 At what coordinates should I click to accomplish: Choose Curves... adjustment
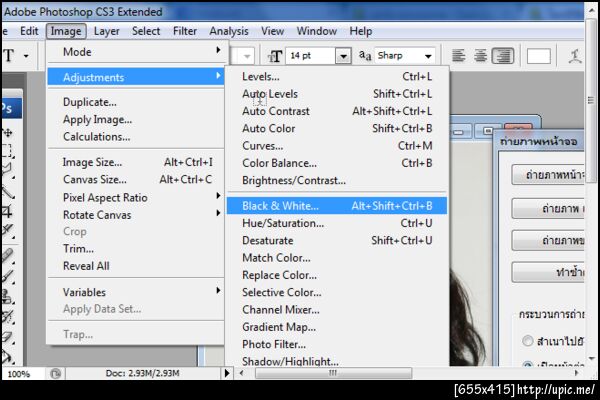(337, 146)
